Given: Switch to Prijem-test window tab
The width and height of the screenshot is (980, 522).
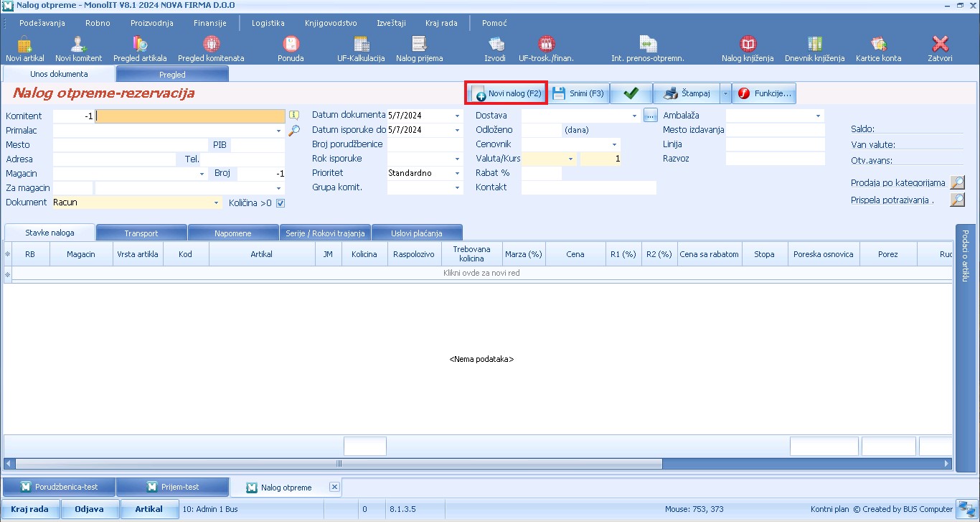Looking at the screenshot, I should (173, 487).
